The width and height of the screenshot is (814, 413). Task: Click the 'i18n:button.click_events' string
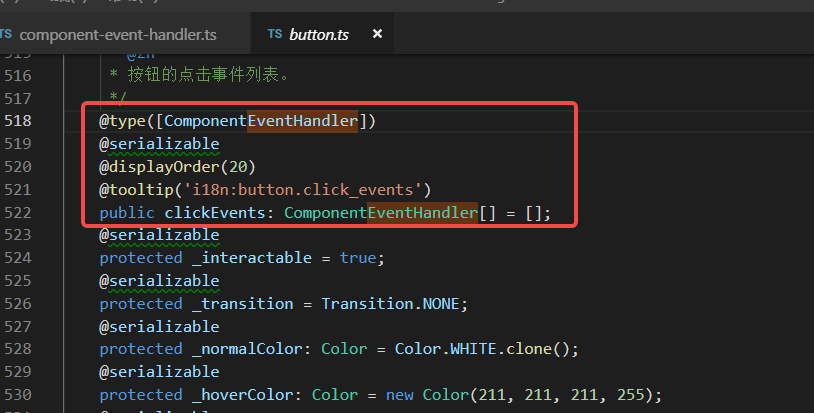[x=303, y=189]
